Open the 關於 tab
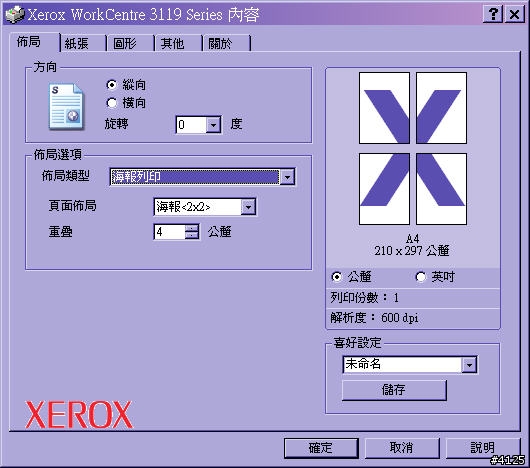 point(226,43)
